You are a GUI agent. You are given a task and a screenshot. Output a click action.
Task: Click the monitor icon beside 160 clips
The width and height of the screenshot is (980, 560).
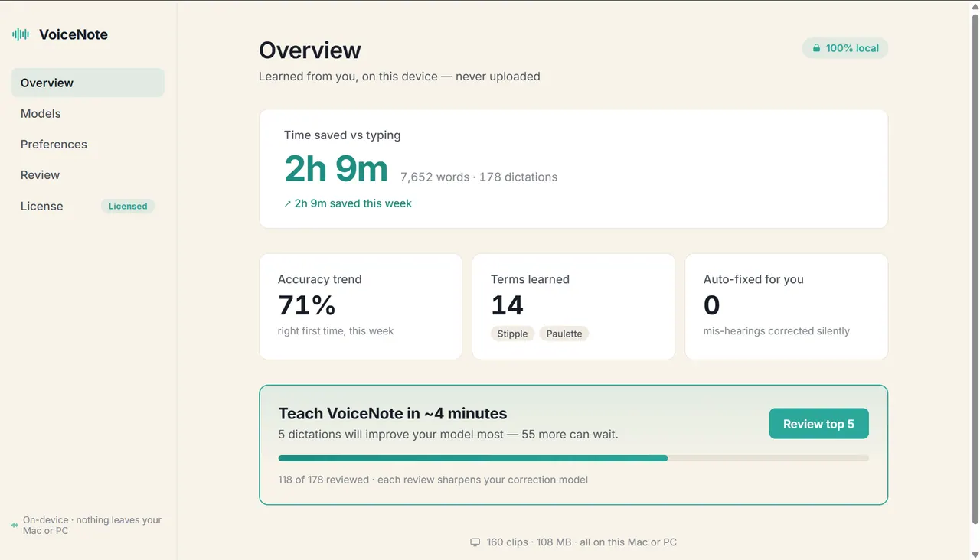click(475, 542)
